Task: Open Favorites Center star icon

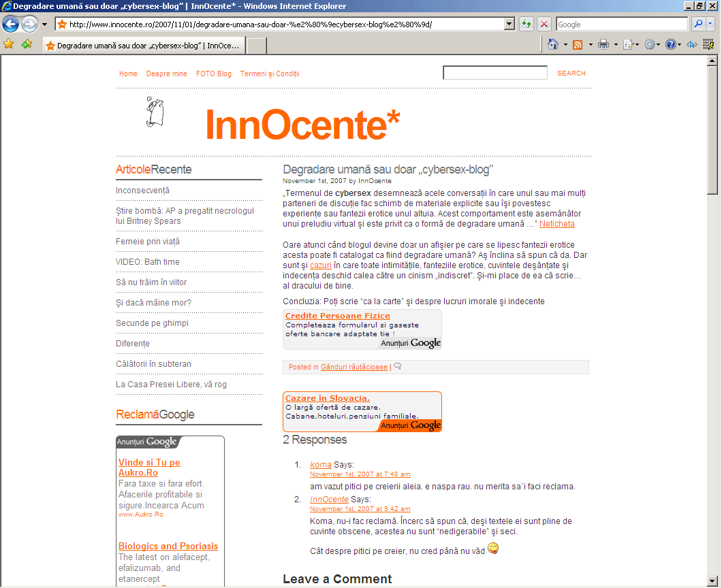Action: click(9, 44)
